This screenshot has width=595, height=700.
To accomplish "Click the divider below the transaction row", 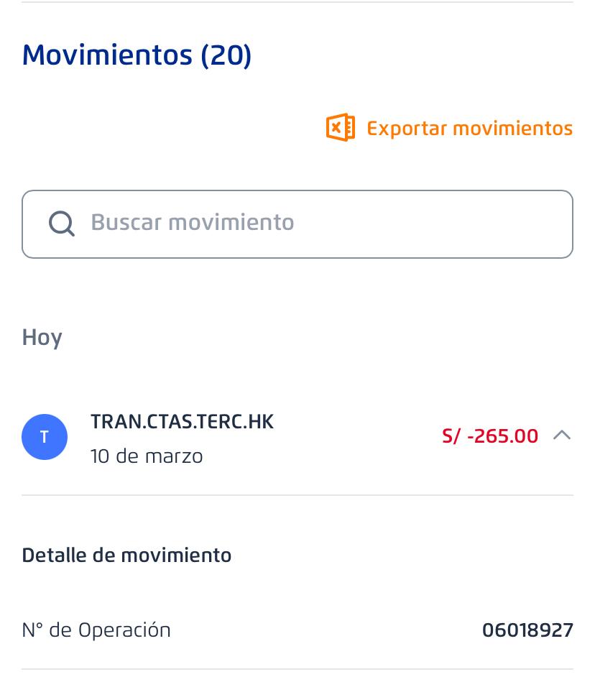I will click(x=297, y=495).
